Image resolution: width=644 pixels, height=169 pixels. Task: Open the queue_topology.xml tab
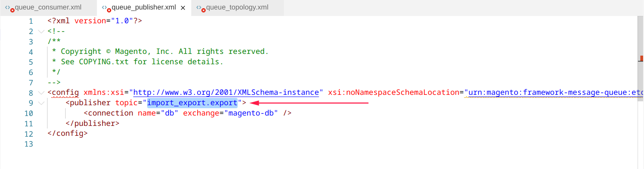pos(237,8)
